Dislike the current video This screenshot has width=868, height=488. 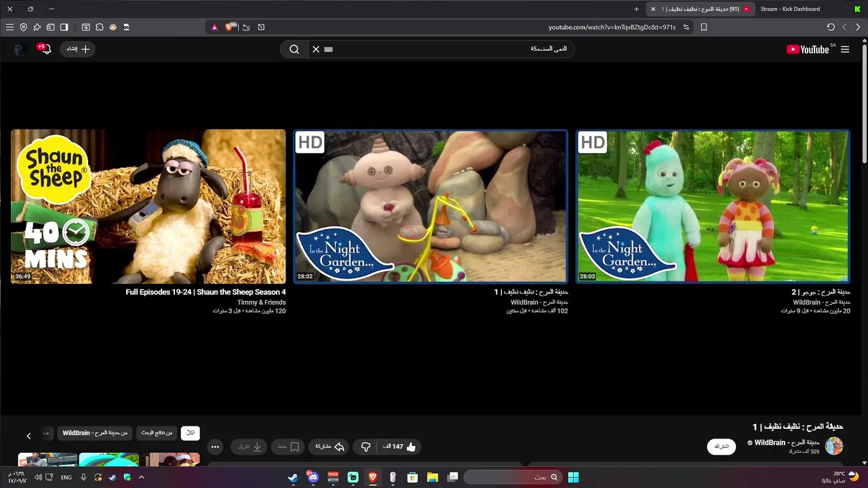pyautogui.click(x=366, y=447)
